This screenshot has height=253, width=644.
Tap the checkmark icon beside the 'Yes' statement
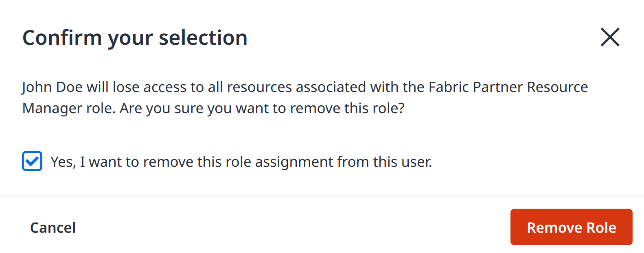[x=32, y=161]
